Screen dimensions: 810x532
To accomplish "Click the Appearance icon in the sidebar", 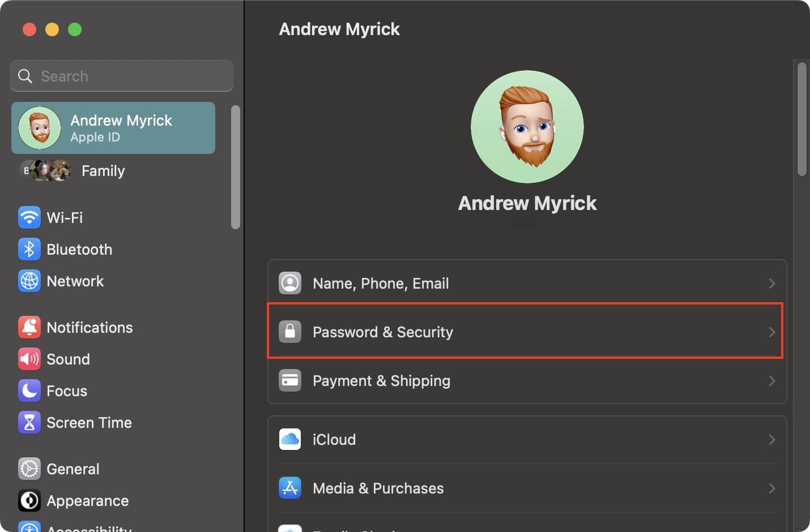I will 29,500.
